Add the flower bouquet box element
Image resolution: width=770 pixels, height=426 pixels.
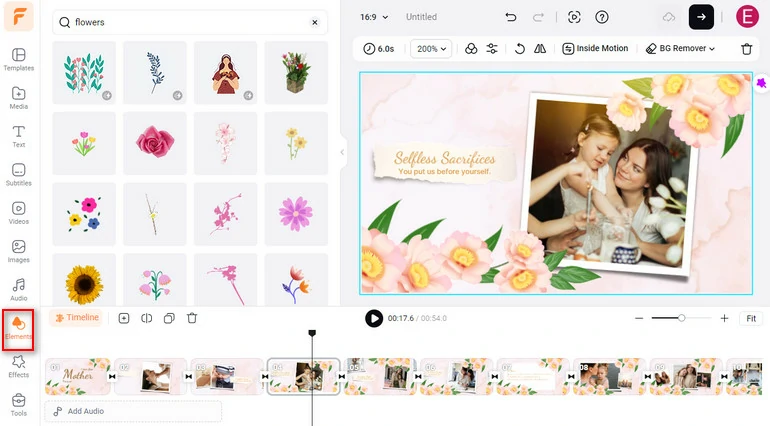pyautogui.click(x=296, y=72)
